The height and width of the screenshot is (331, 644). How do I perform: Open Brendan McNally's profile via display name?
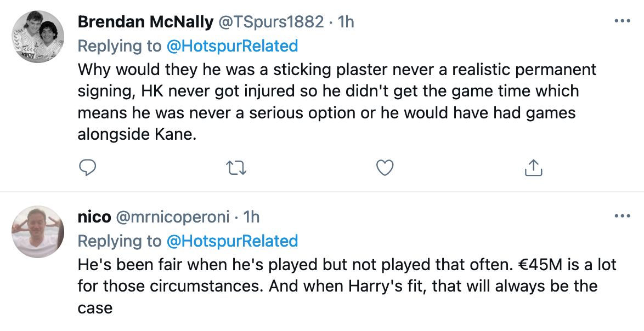pos(145,22)
